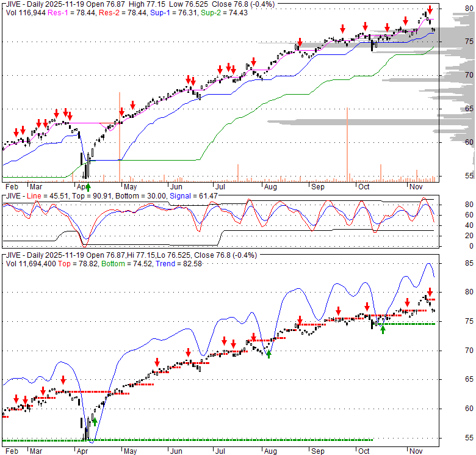Click the green up arrow in October on the bottom chart
This screenshot has height=455, width=476.
383,329
